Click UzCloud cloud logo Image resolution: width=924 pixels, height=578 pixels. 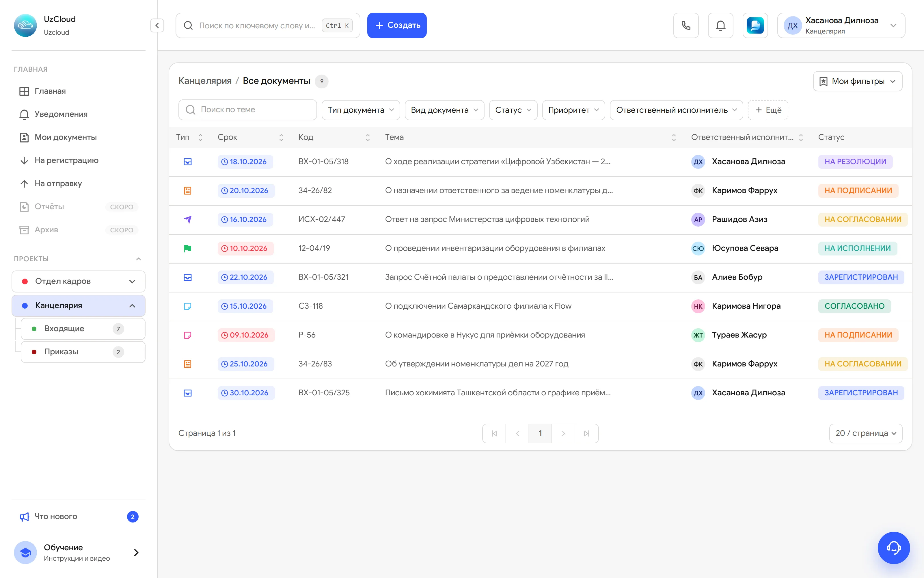point(25,25)
